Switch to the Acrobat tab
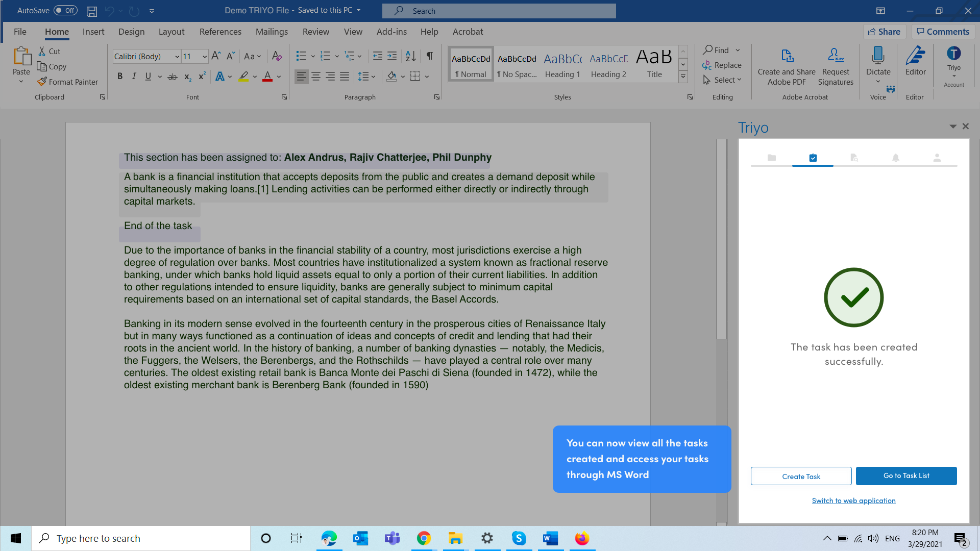Viewport: 980px width, 551px height. pyautogui.click(x=468, y=32)
